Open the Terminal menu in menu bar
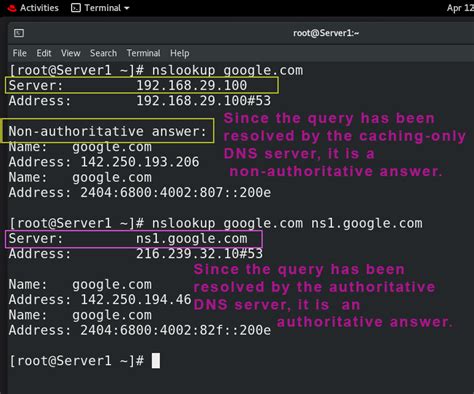The width and height of the screenshot is (474, 394). (143, 53)
